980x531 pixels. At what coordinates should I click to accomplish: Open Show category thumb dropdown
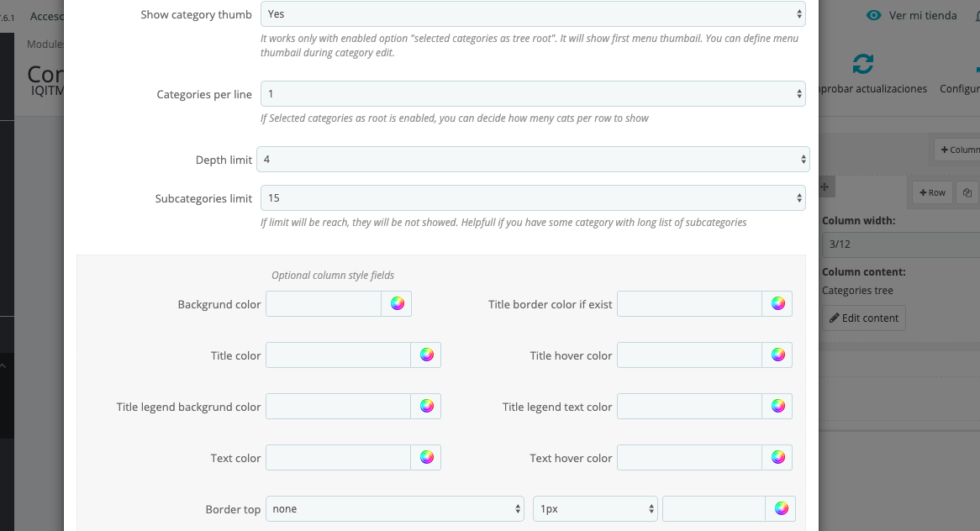click(533, 14)
